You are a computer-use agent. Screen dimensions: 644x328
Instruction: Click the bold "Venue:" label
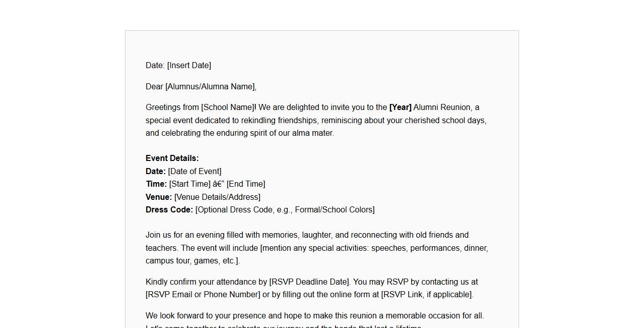point(159,197)
